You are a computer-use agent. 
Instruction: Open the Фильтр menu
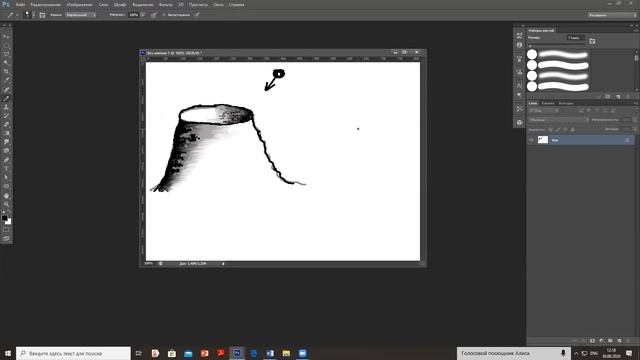coord(165,4)
